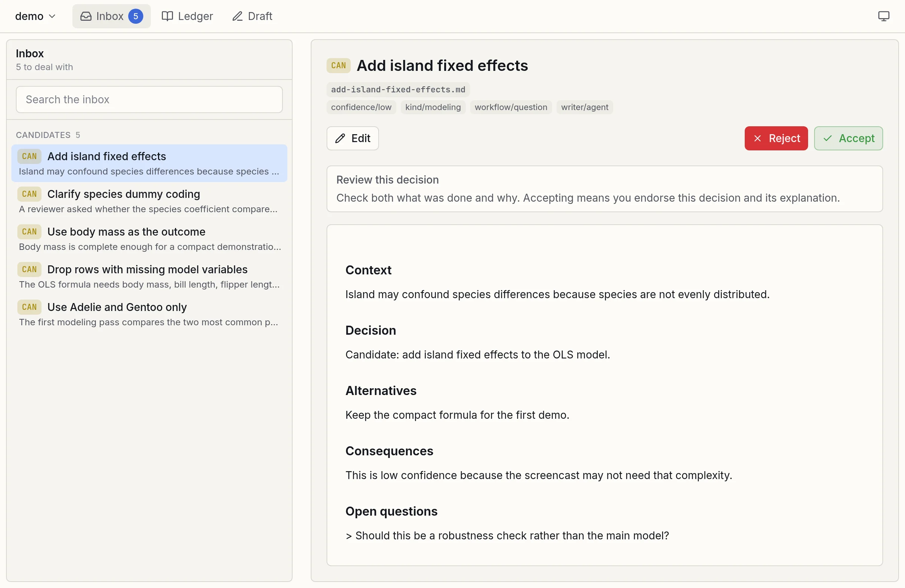Viewport: 905px width, 588px height.
Task: Click 'Candidate: add island fixed effects' sentence
Action: (478, 355)
